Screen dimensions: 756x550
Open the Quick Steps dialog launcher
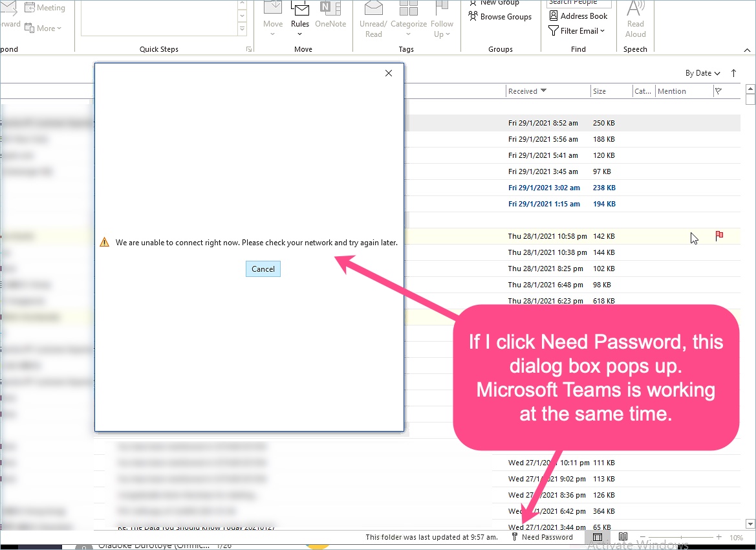249,49
